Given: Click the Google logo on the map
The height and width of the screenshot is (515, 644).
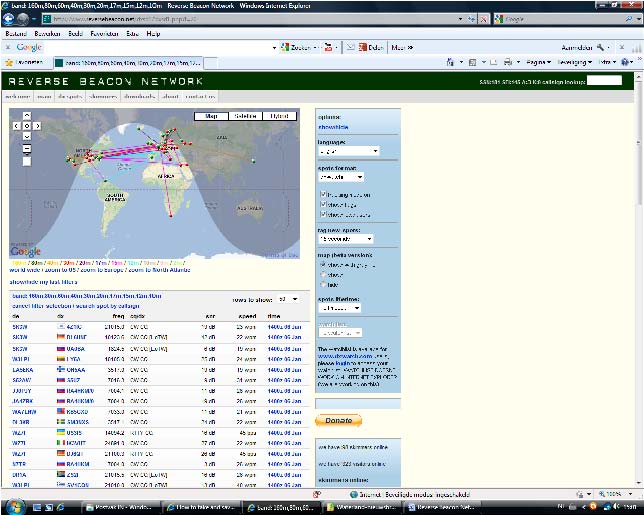Looking at the screenshot, I should [x=26, y=250].
